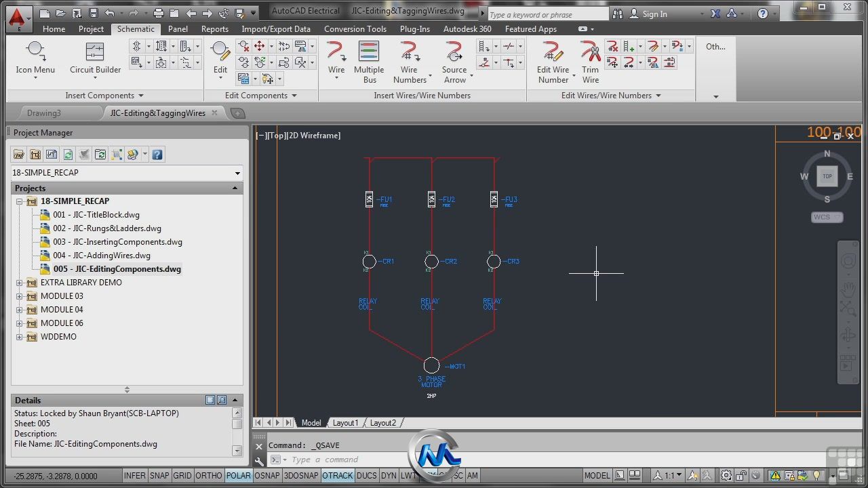
Task: Click the Autodesk Exchange X icon
Action: pos(715,14)
